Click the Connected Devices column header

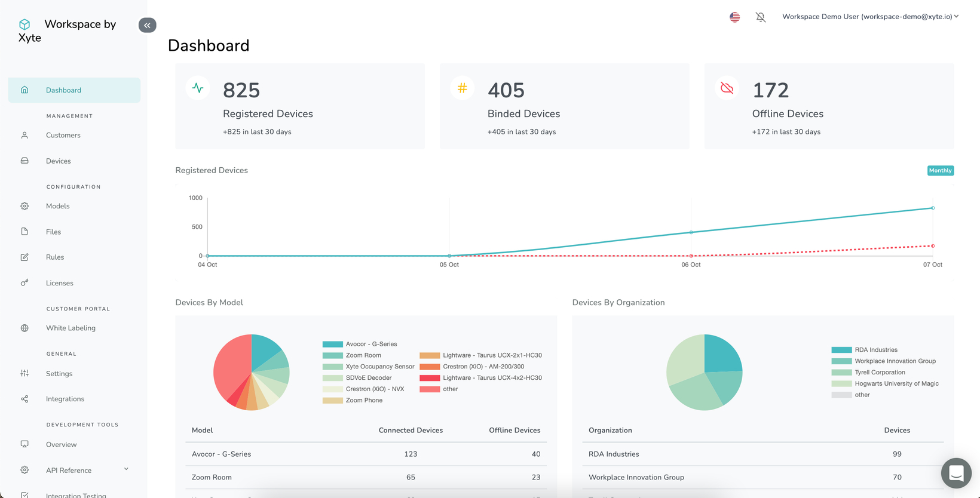(x=411, y=430)
